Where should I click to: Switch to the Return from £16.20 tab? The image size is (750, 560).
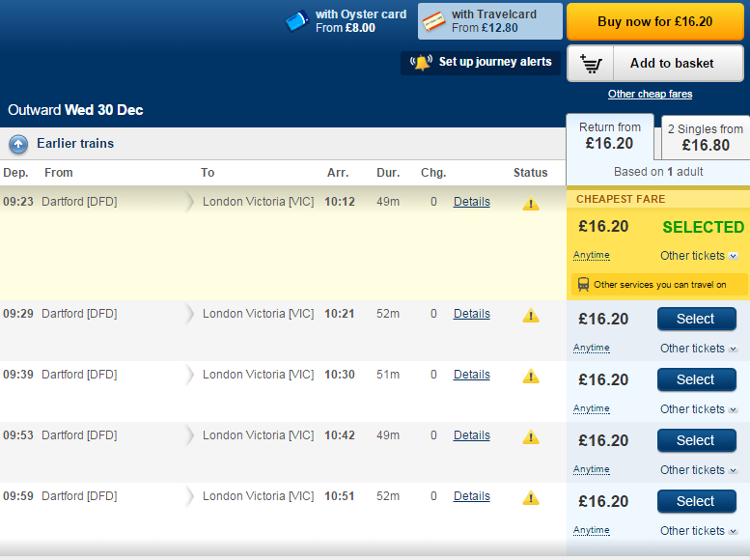coord(609,136)
